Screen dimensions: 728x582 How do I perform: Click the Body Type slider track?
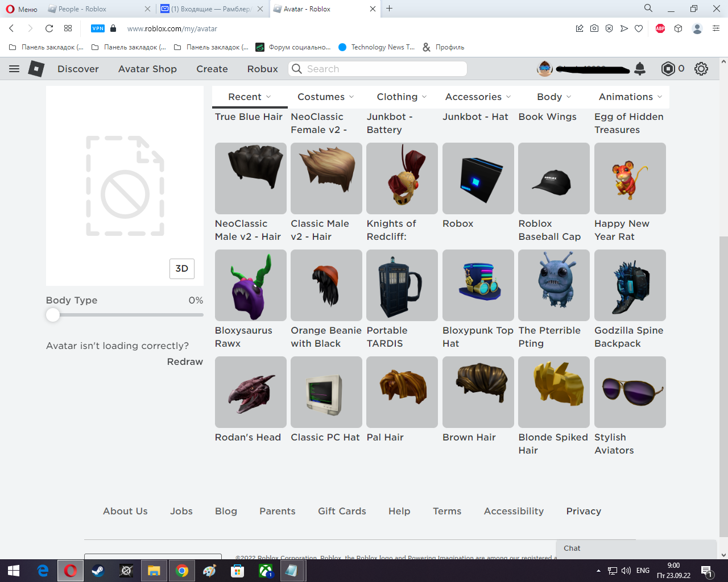pos(125,315)
